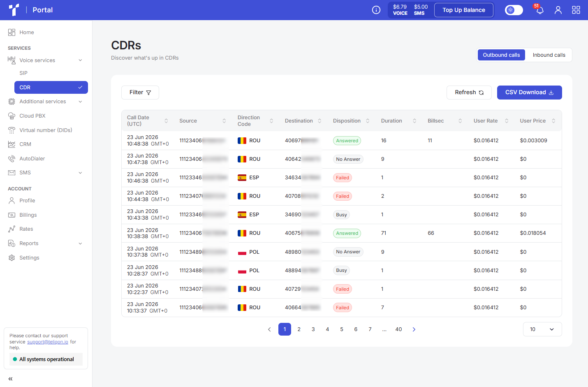Click the Home sidebar icon
This screenshot has height=387, width=588.
pos(12,32)
